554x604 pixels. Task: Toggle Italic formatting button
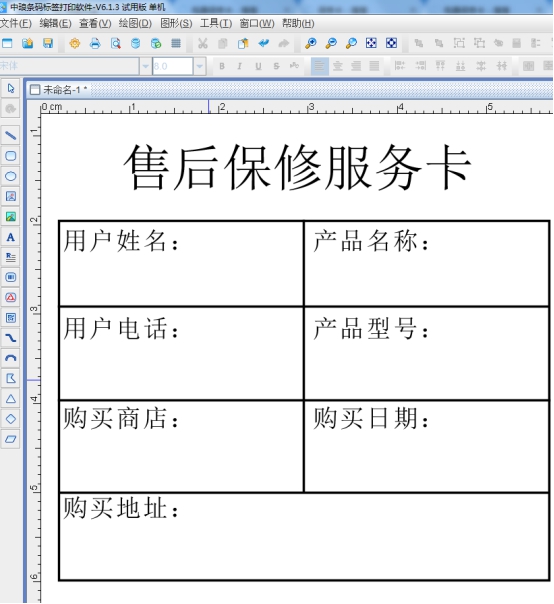click(x=240, y=66)
